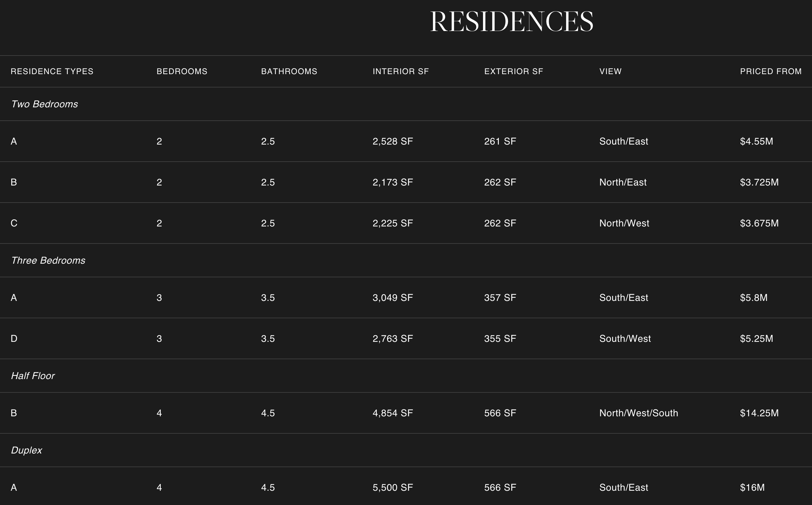Click the Bedrooms column header

[x=182, y=71]
